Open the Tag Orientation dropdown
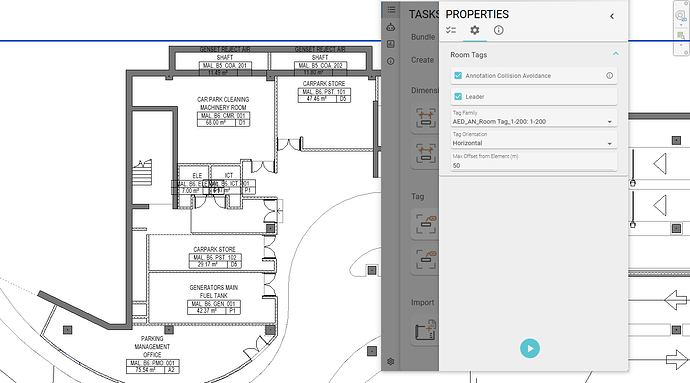 [534, 140]
